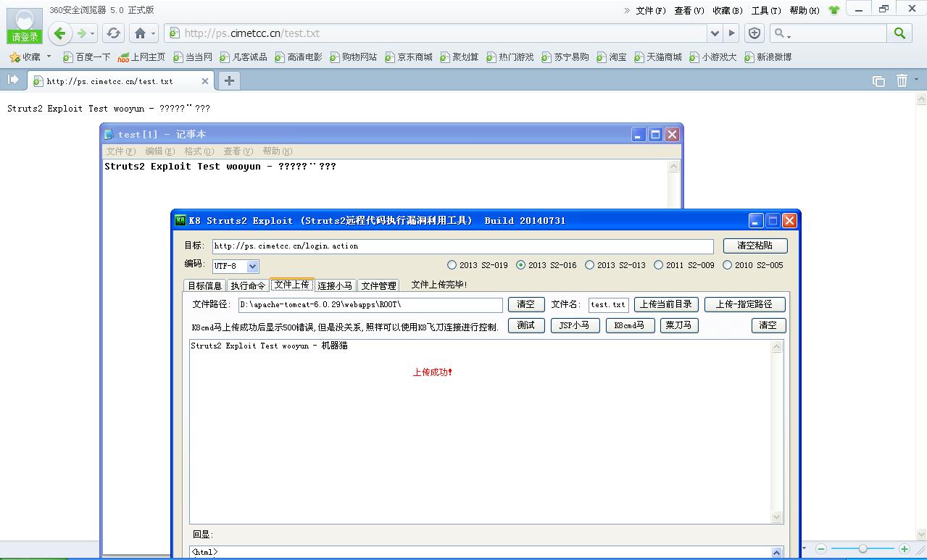Click the restore-tabs window icon at tab bar right

878,81
